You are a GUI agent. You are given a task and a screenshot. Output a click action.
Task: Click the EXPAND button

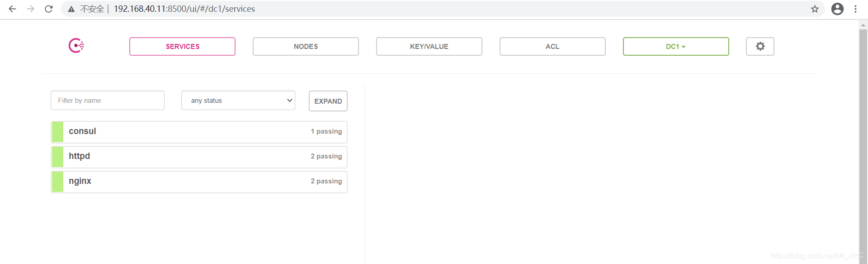(x=328, y=101)
